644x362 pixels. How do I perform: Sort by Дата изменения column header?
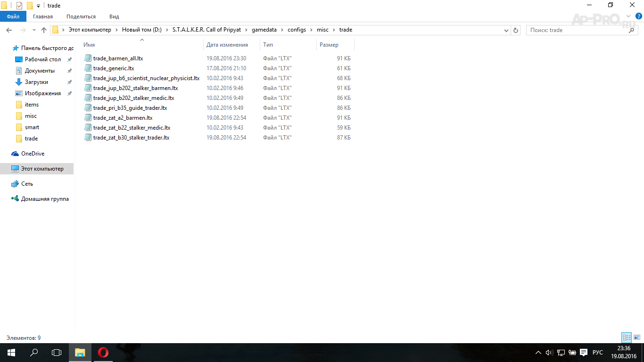click(x=232, y=45)
